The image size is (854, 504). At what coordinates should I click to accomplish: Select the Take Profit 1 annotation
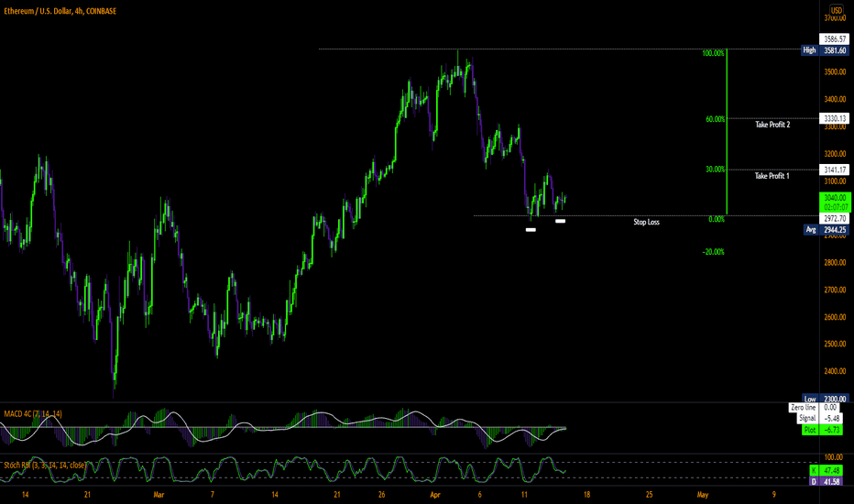[772, 176]
